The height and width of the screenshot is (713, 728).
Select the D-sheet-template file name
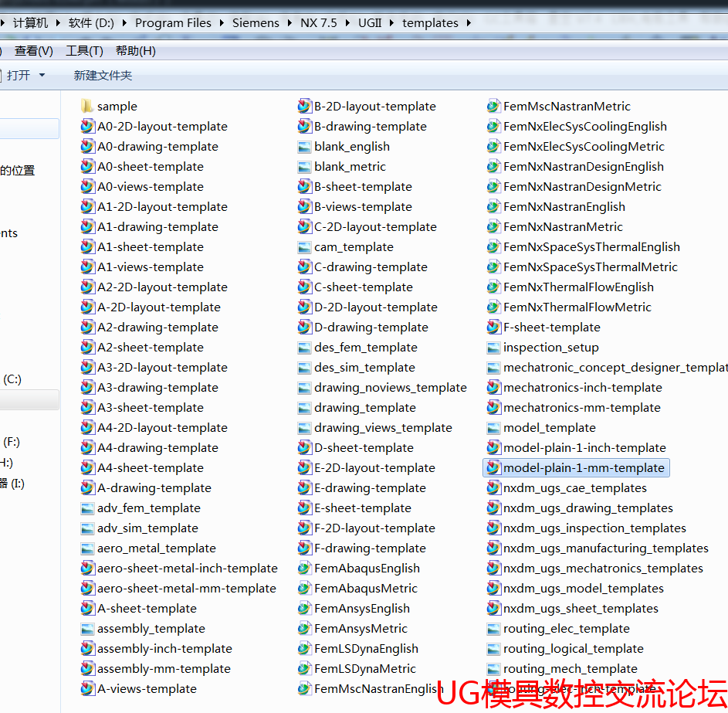[364, 448]
